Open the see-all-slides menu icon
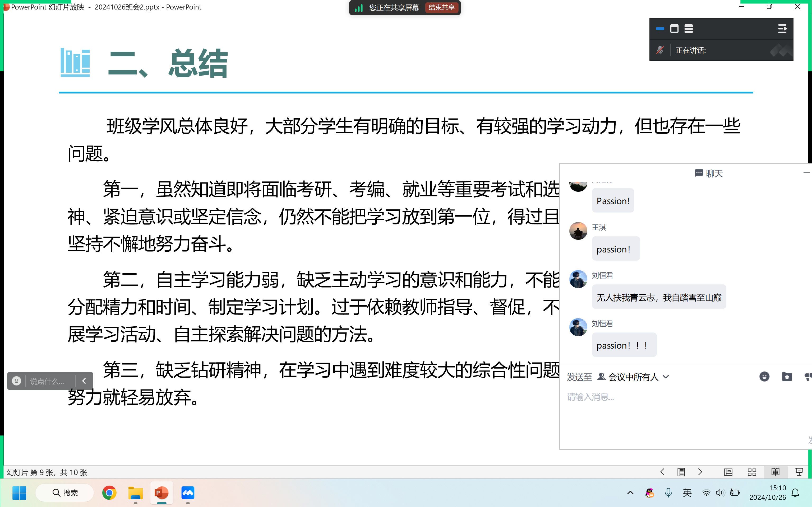 [x=681, y=472]
